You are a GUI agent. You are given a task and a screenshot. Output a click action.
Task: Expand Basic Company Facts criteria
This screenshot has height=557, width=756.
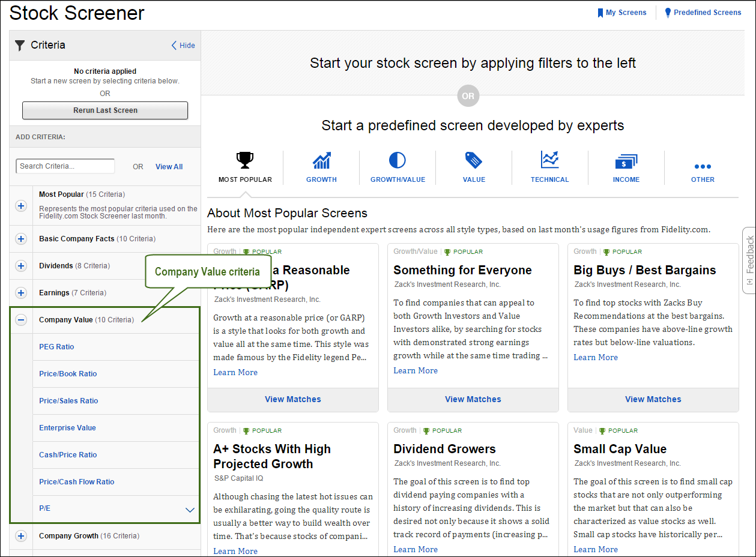click(21, 239)
